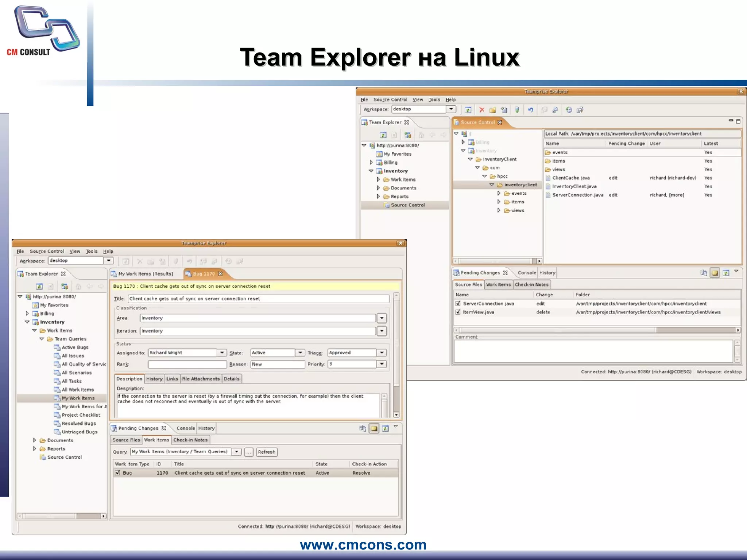Switch to the File Attachments tab
This screenshot has height=560, width=747.
201,379
